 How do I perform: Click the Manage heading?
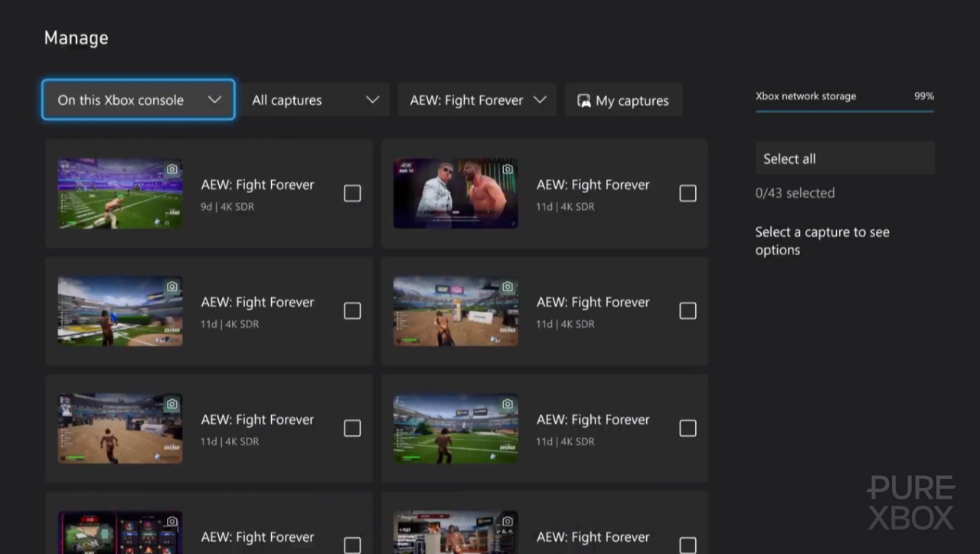click(76, 37)
